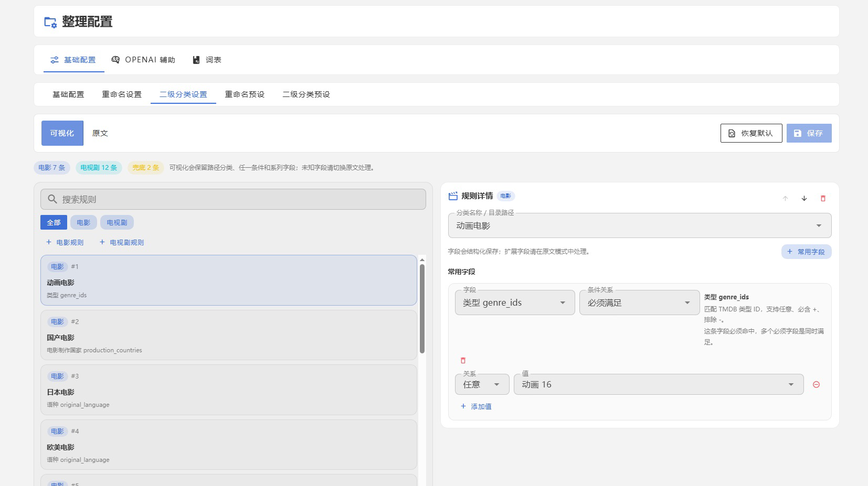Click the 整理配置 folder-gear icon
Viewport: 868px width, 486px height.
click(50, 22)
